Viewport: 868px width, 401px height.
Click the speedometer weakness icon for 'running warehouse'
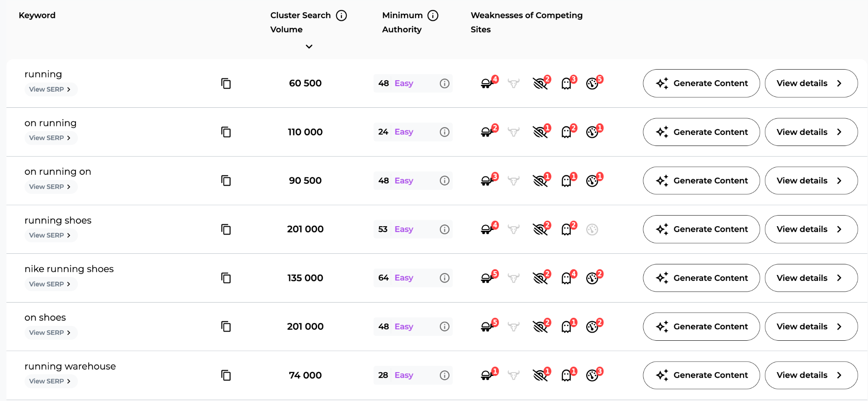593,376
